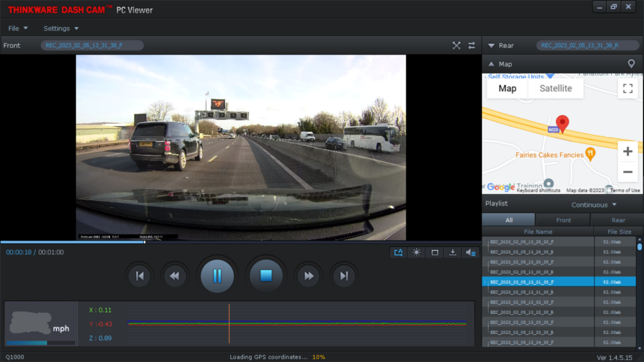Viewport: 644px width, 362px height.
Task: Skip to the previous recording file
Action: [140, 277]
